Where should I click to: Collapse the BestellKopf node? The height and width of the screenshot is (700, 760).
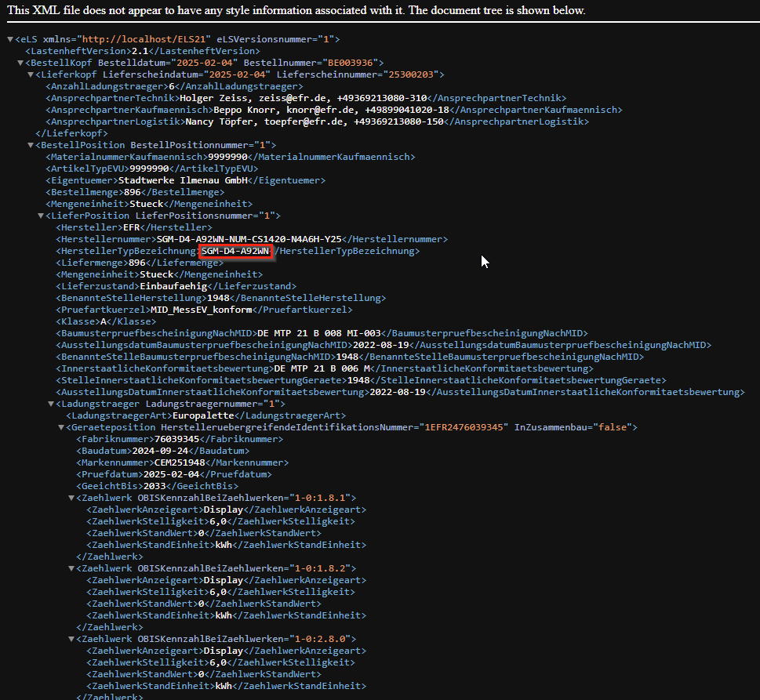pos(20,63)
